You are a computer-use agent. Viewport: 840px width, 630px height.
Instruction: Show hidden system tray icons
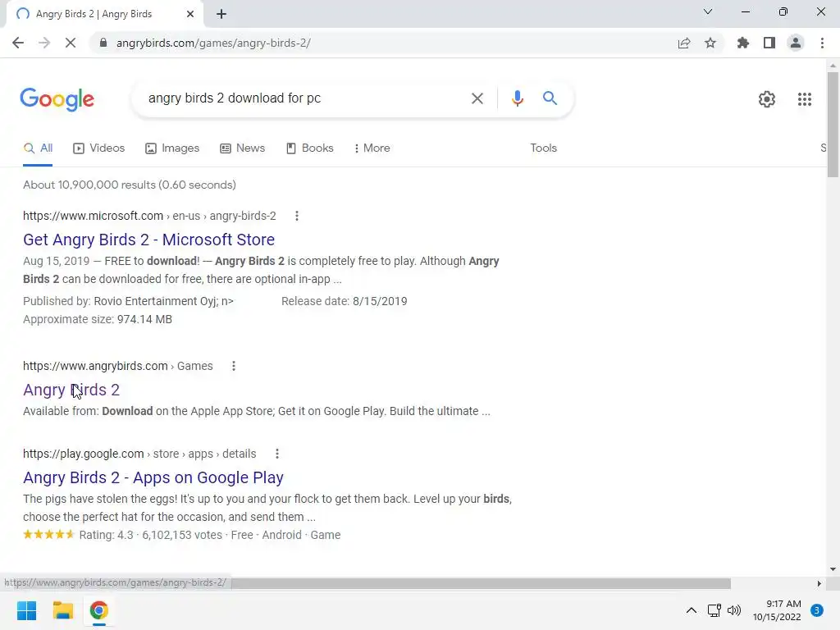click(692, 610)
